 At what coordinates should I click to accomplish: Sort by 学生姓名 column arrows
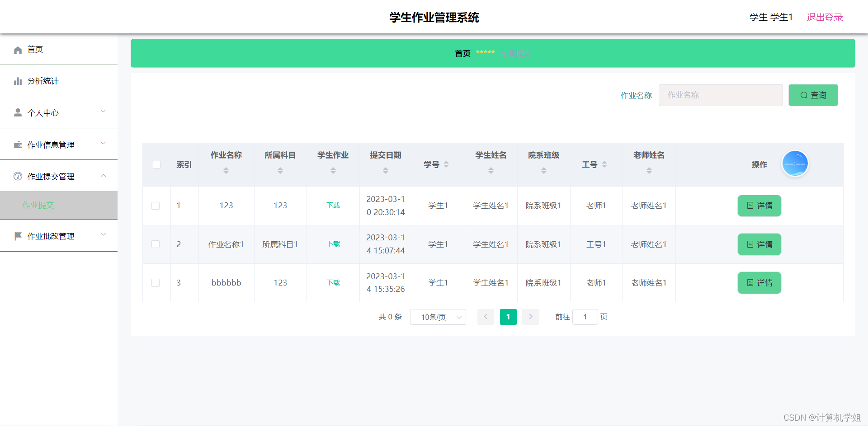[x=491, y=170]
